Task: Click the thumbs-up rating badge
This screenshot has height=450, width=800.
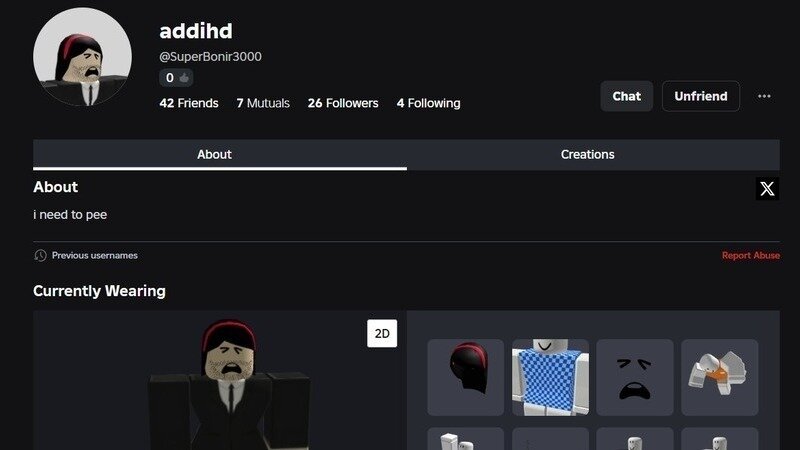Action: [176, 78]
